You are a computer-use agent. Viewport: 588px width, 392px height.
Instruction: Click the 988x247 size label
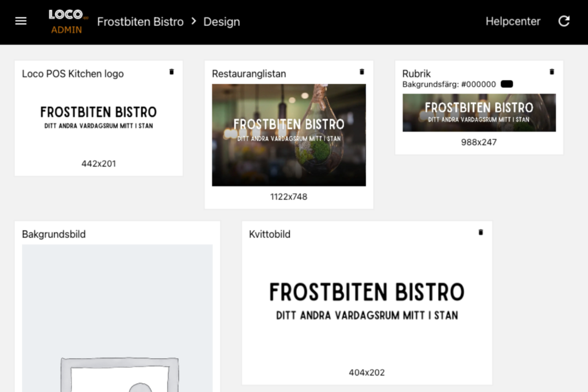[x=479, y=142]
